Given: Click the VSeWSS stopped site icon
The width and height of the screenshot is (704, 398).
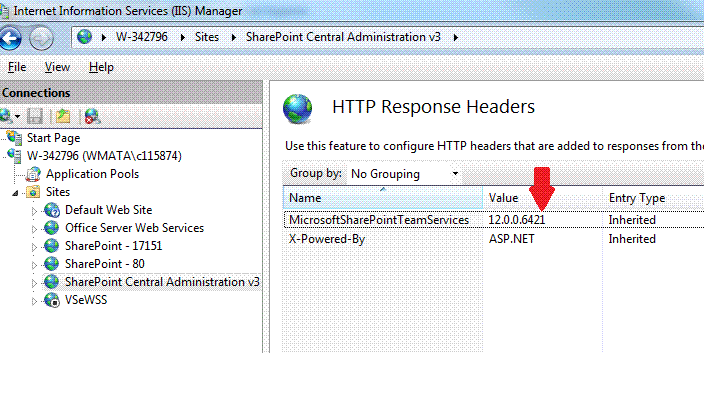Looking at the screenshot, I should [52, 300].
